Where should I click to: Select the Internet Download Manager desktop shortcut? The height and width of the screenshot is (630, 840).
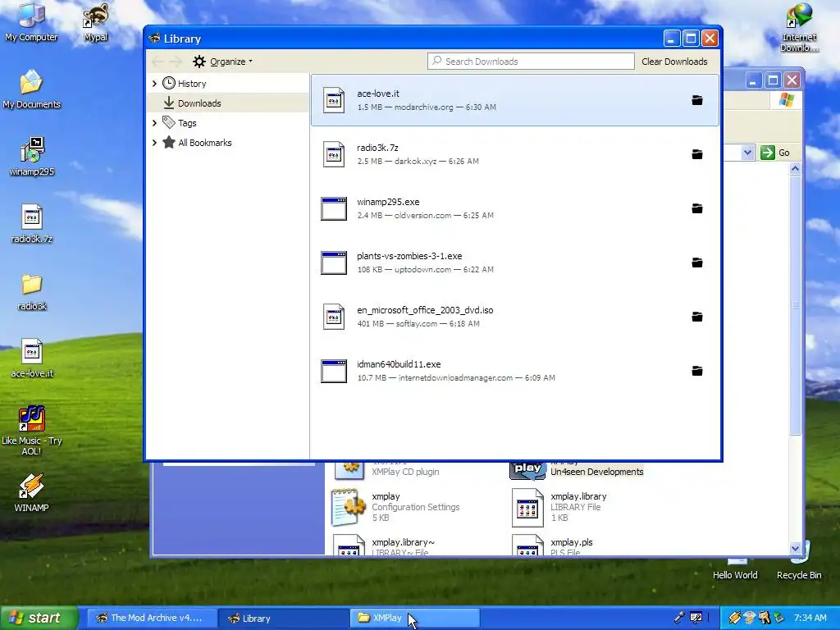(799, 27)
